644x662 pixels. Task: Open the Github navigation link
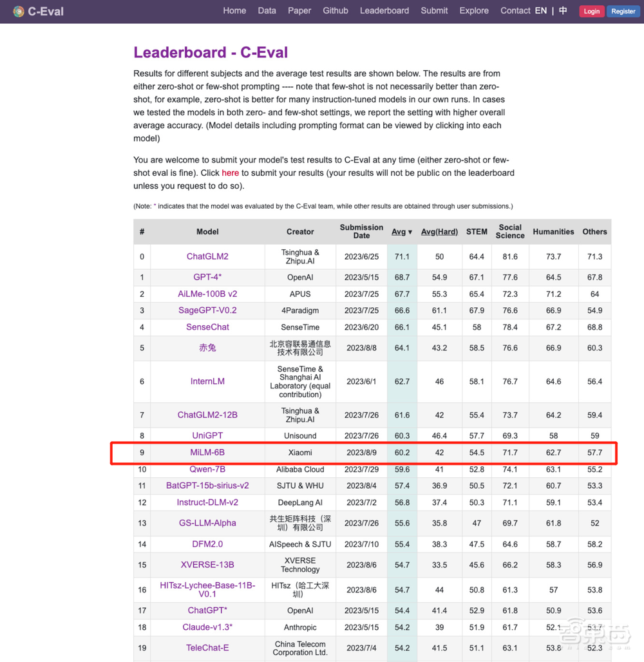click(335, 10)
